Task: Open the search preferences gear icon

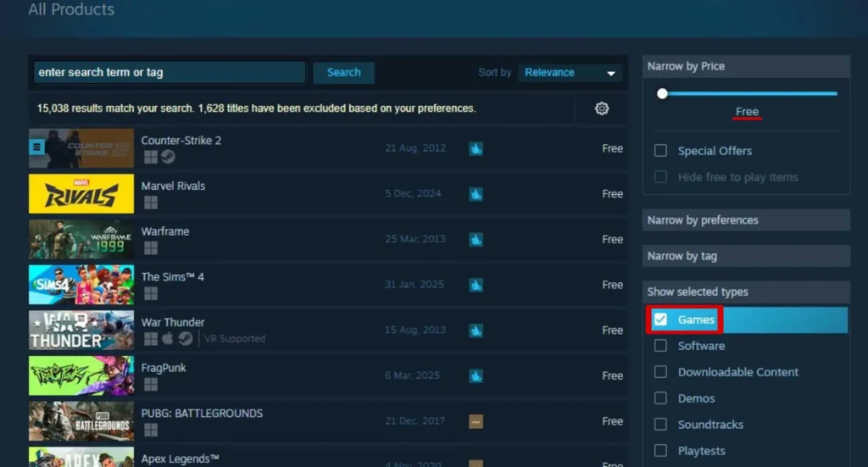Action: tap(602, 108)
